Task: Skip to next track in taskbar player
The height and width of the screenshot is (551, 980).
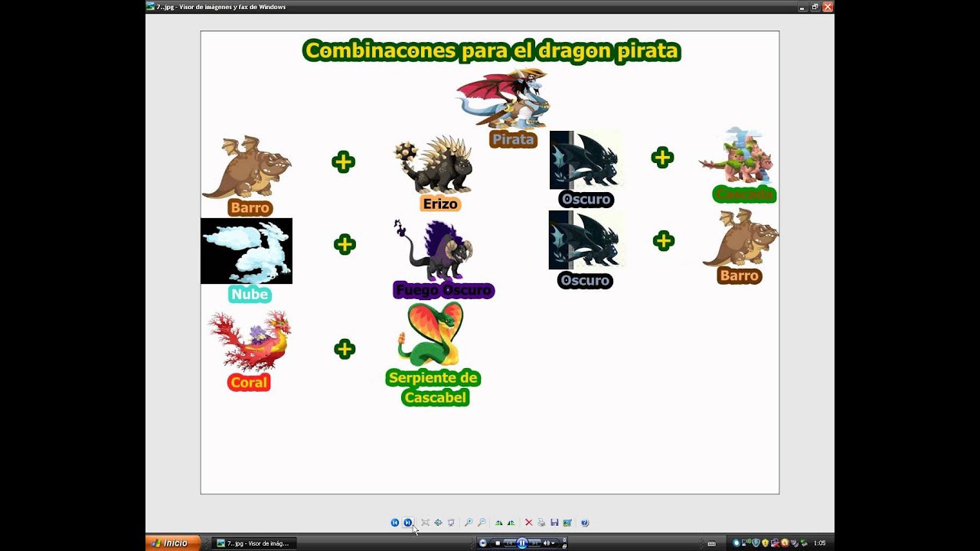Action: click(x=534, y=543)
